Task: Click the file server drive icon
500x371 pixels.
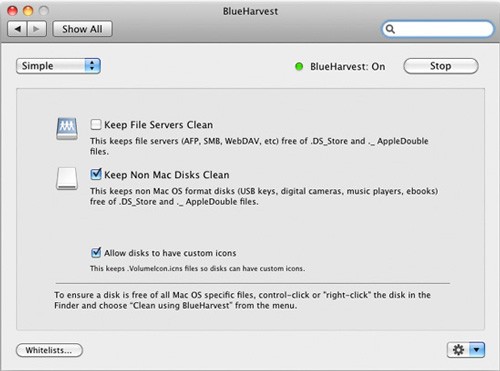Action: pyautogui.click(x=67, y=129)
